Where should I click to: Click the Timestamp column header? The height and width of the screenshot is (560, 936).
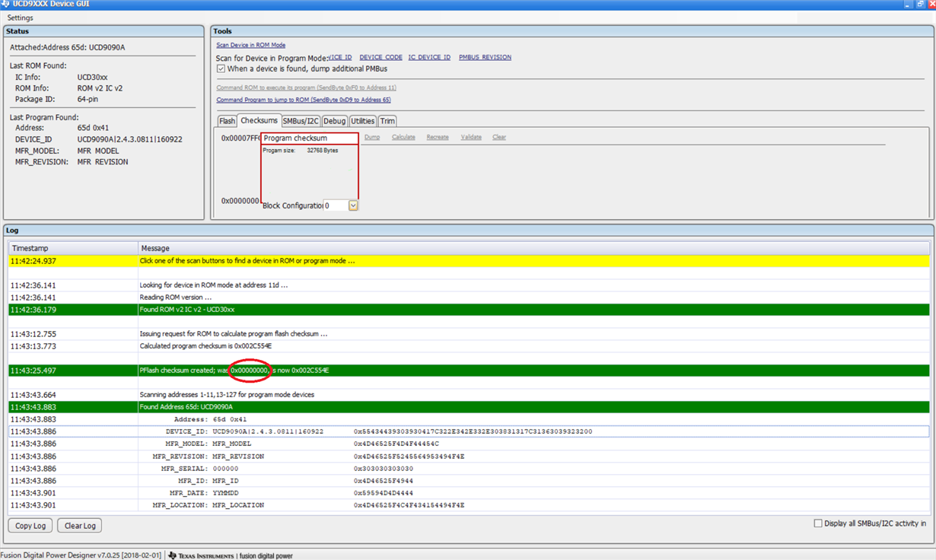73,248
